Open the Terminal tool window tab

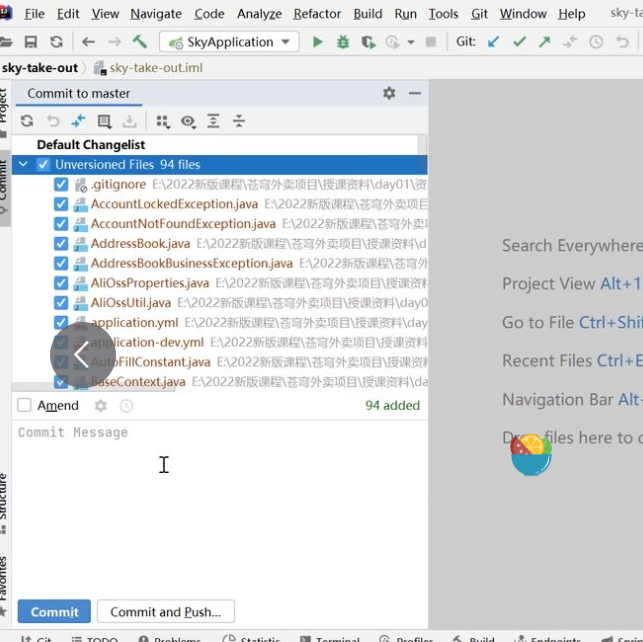(330, 638)
